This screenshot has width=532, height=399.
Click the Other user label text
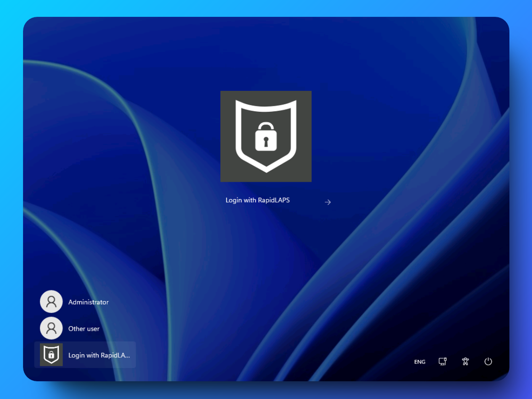click(85, 329)
